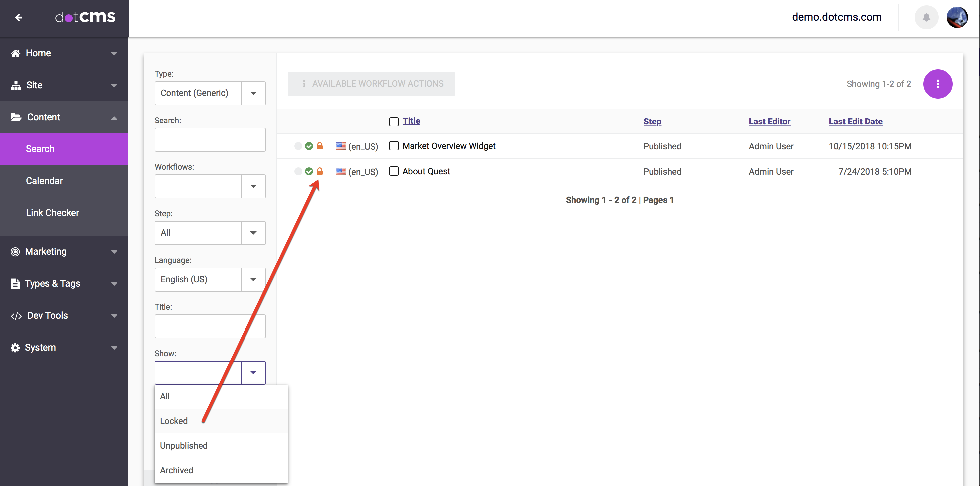Open the notifications bell
This screenshot has height=486, width=980.
click(926, 18)
